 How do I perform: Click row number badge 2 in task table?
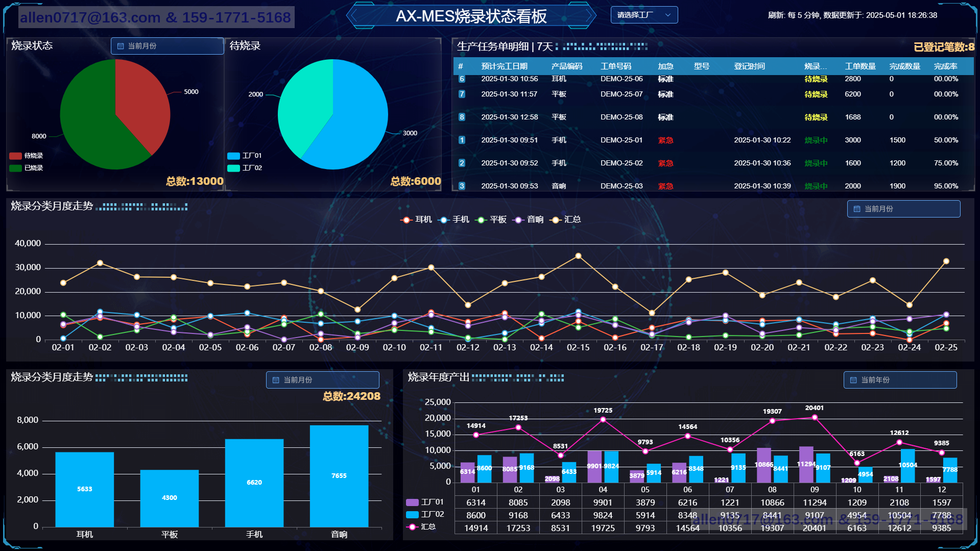click(462, 163)
